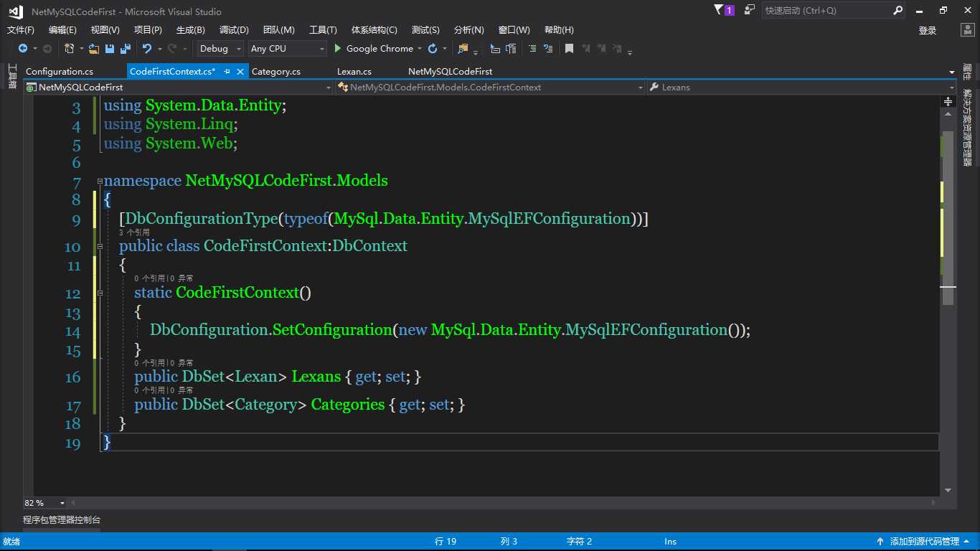Click the split editor handle above the scrollbar
This screenshot has height=551, width=980.
948,102
